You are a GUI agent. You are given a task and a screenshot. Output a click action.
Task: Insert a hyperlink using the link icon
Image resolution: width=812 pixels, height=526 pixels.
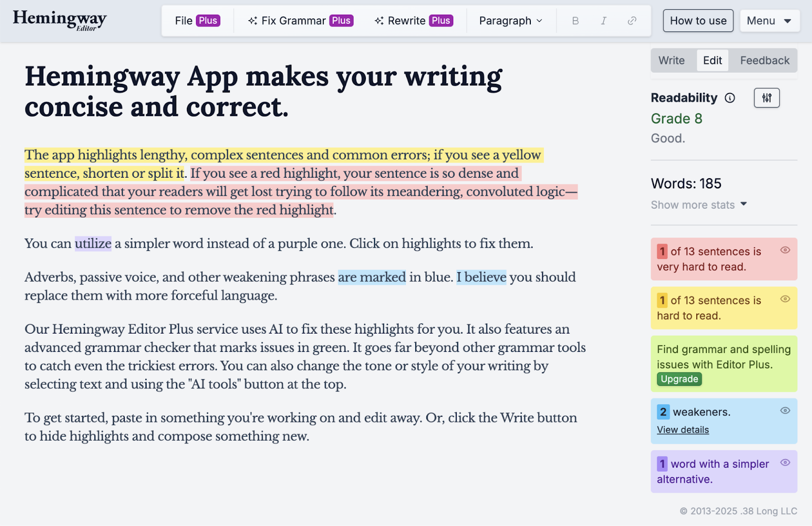[632, 21]
